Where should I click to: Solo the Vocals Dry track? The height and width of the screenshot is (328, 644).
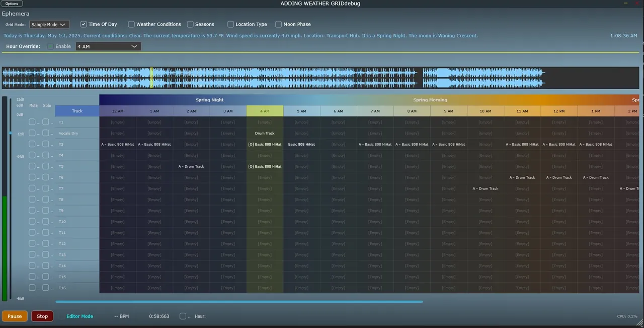click(x=46, y=133)
